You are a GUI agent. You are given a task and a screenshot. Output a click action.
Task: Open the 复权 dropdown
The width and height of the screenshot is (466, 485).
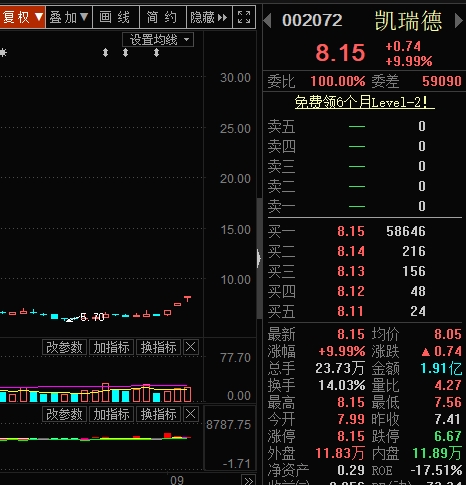22,17
